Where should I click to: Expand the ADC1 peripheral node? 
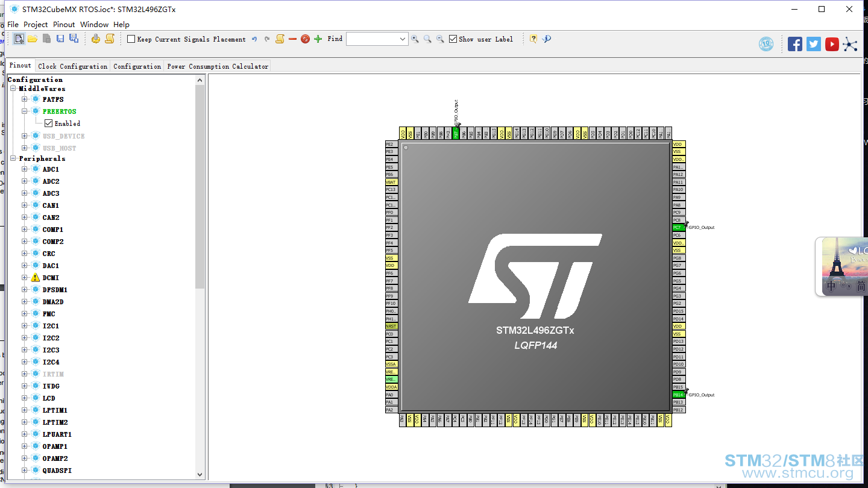[x=25, y=169]
